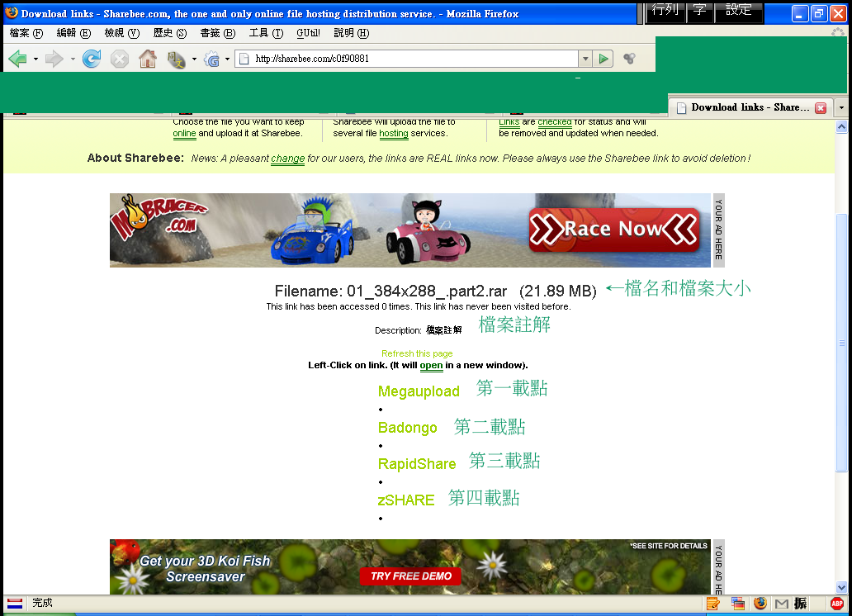852x616 pixels.
Task: Close the Download links tab with red X
Action: [821, 107]
